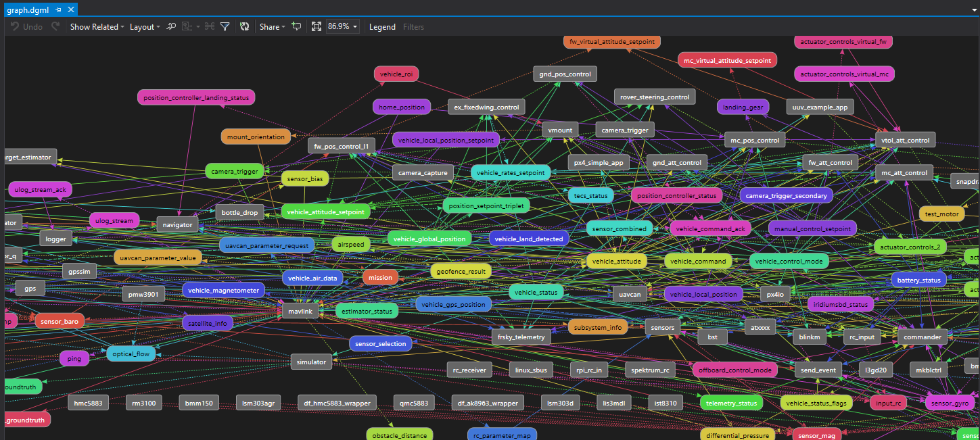The image size is (980, 440).
Task: Click the funnel filter icon
Action: click(x=225, y=27)
